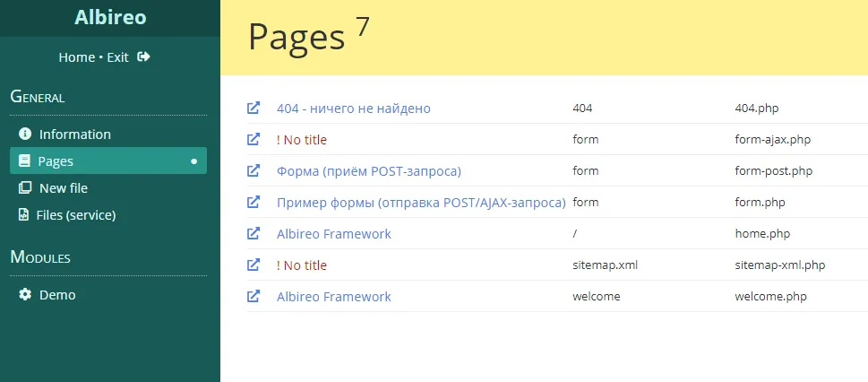Viewport: 868px width, 382px height.
Task: Click external link icon for sitemap-xml.php row
Action: pos(254,265)
